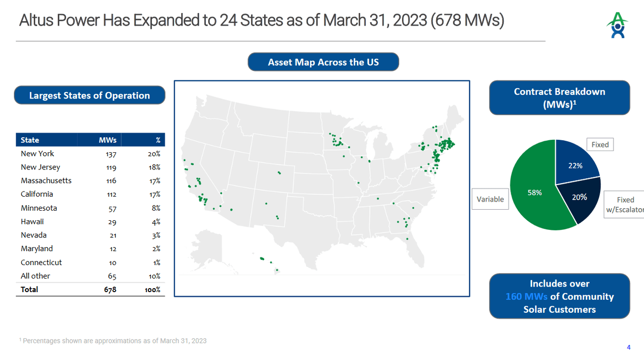Expand the All other row in the table

(35, 276)
